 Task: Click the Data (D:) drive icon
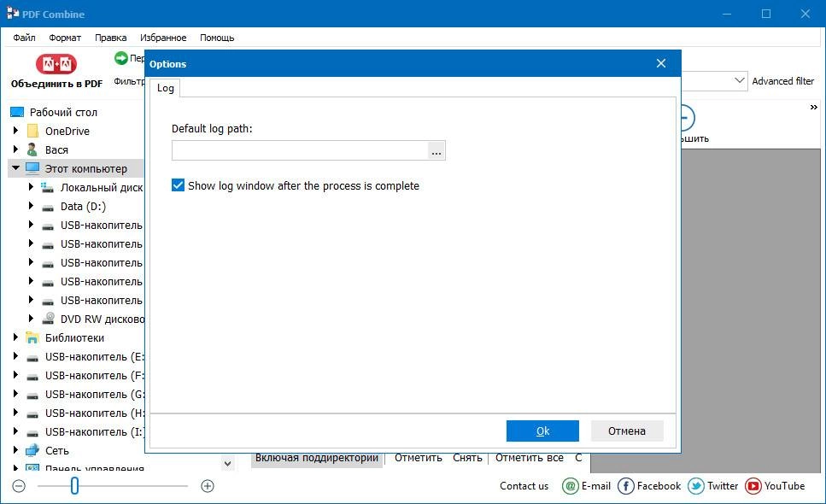point(48,208)
